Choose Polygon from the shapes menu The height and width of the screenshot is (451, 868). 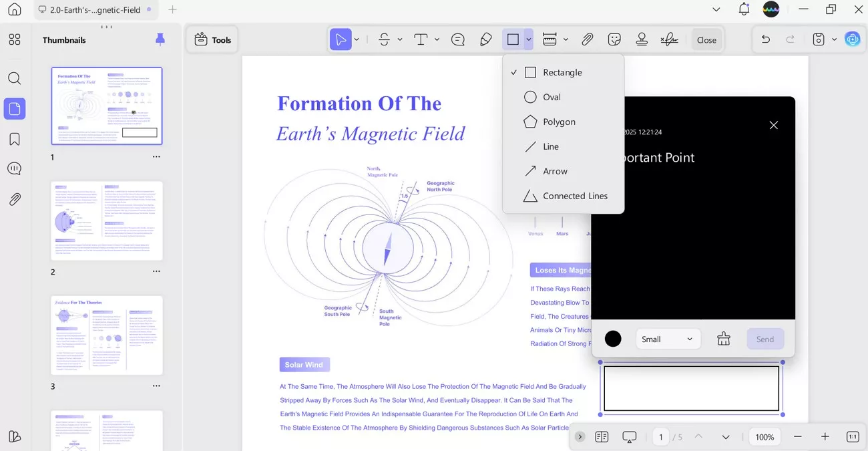pyautogui.click(x=564, y=122)
